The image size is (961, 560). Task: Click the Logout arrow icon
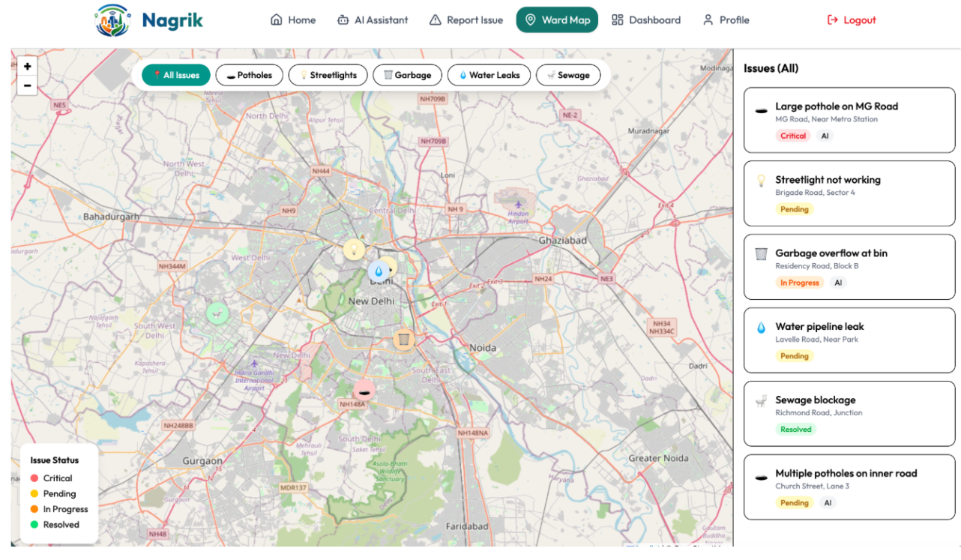click(832, 20)
